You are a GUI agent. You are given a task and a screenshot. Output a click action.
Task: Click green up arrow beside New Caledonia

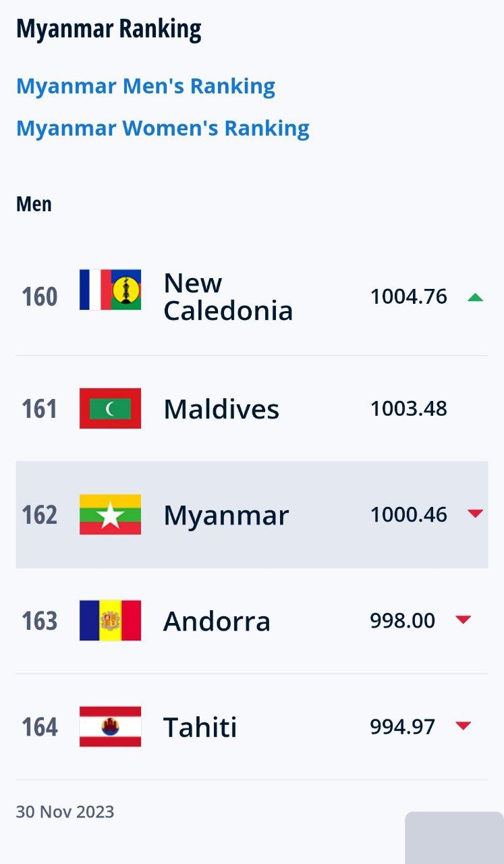click(x=475, y=297)
